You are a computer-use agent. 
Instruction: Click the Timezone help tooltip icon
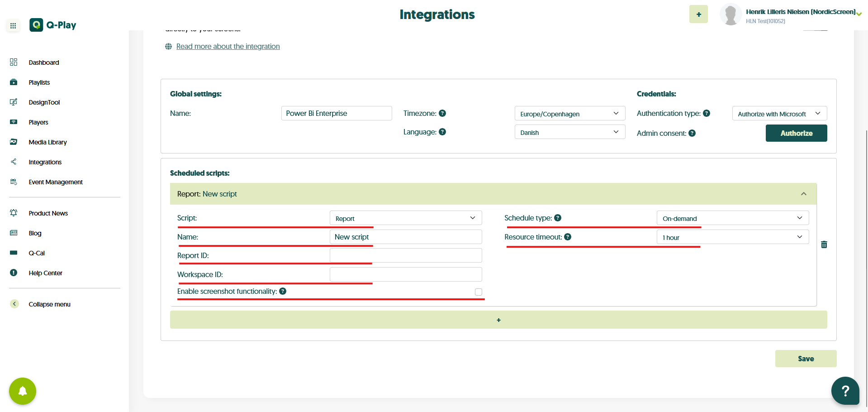point(442,113)
